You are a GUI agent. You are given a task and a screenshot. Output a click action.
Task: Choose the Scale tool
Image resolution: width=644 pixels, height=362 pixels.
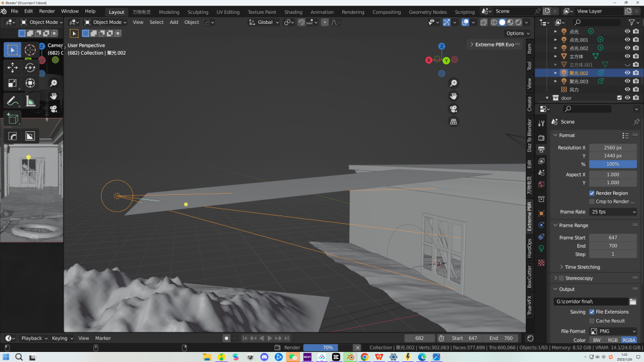[x=13, y=84]
